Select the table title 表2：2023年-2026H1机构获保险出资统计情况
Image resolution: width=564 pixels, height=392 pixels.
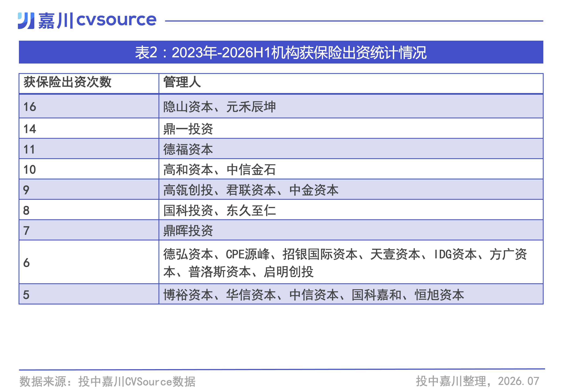tap(281, 52)
